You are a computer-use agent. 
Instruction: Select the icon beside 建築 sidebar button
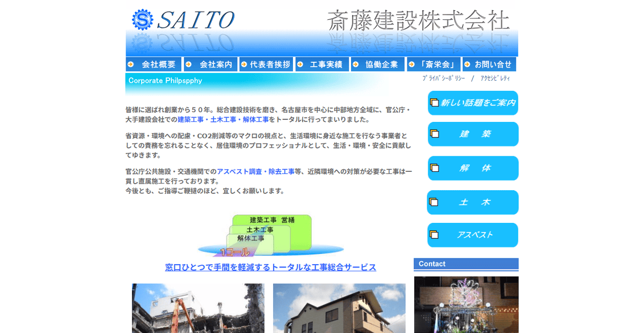tap(434, 134)
